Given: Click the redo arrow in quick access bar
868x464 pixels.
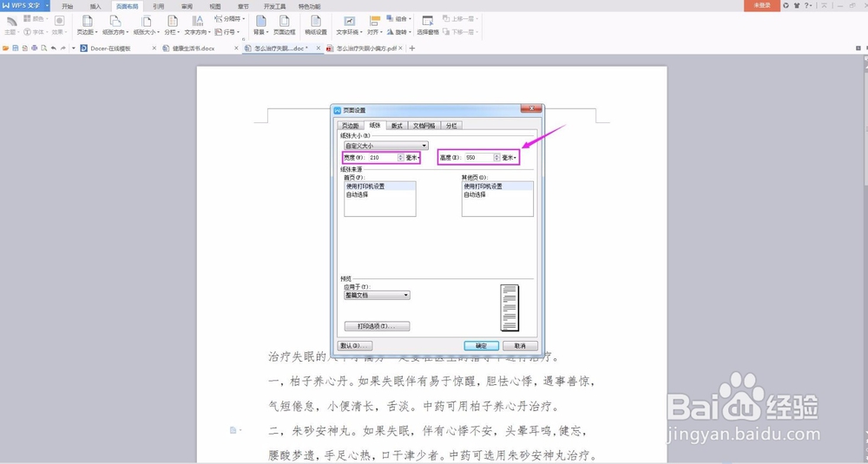Looking at the screenshot, I should coord(62,49).
